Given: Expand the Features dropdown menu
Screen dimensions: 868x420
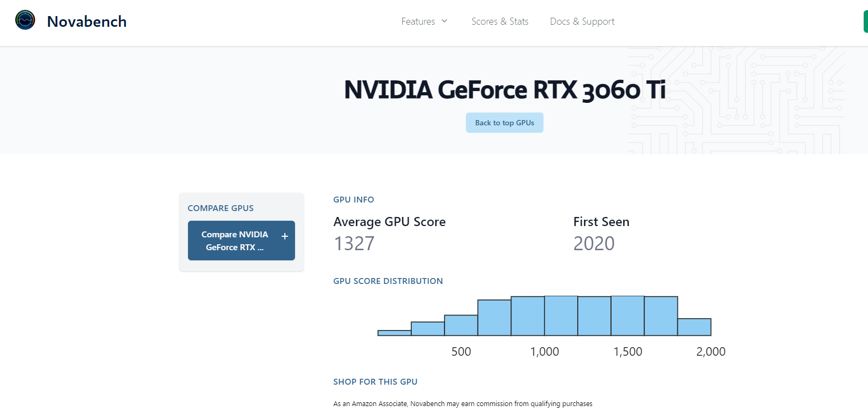Looking at the screenshot, I should [x=424, y=21].
